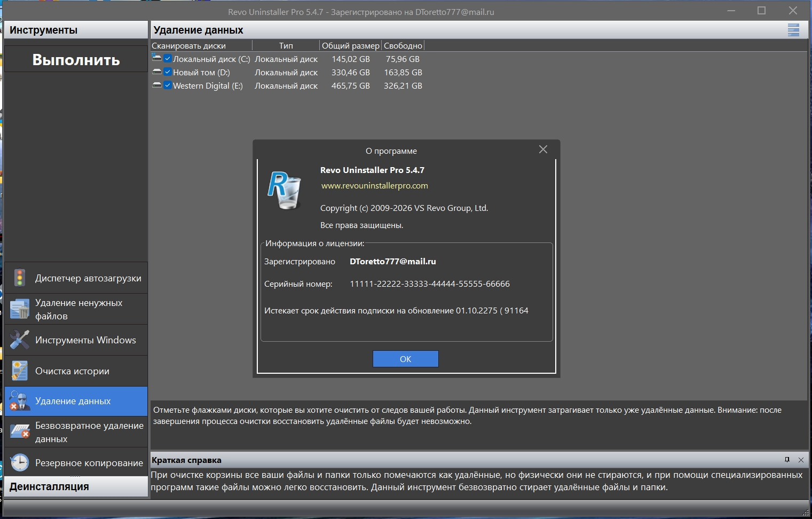Open Удаление ненужных файлов tool

[x=76, y=309]
